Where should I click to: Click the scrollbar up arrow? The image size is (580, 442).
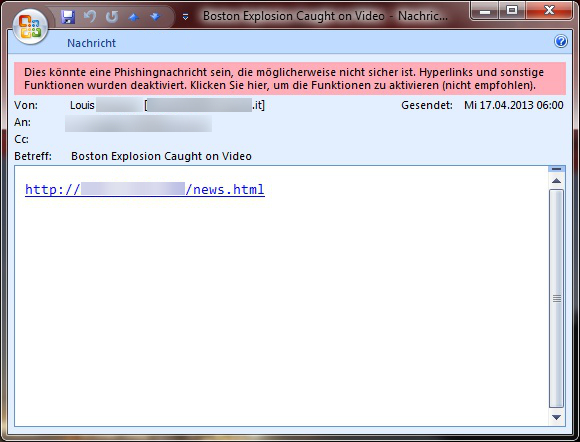tap(556, 181)
